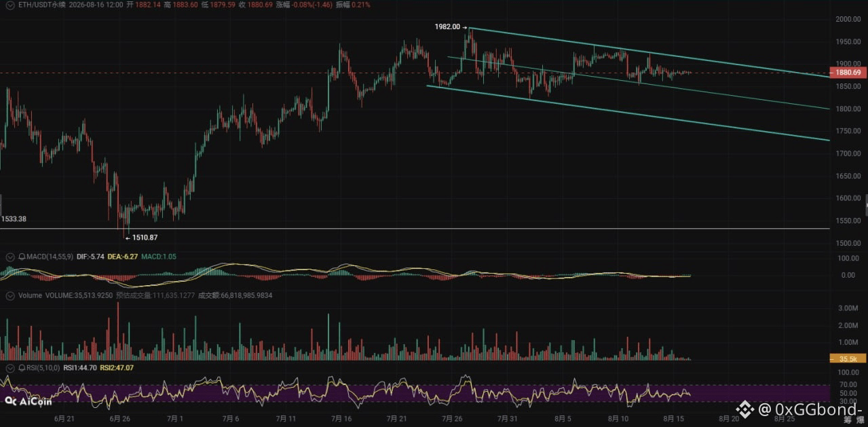Click the 振幅 0.21% amplitude value
868x427 pixels.
pos(354,4)
